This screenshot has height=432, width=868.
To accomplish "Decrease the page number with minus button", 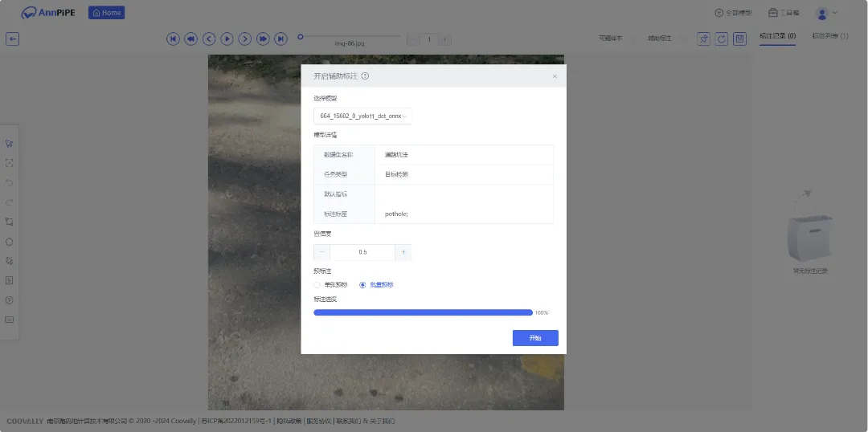I will pyautogui.click(x=414, y=39).
